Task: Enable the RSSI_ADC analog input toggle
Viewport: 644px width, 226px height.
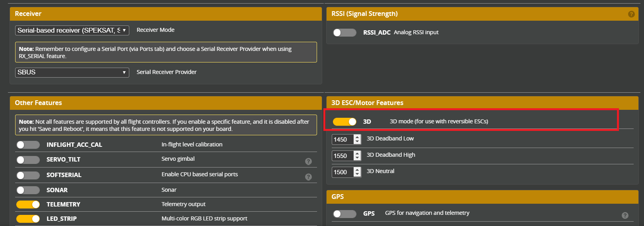Action: pos(344,32)
